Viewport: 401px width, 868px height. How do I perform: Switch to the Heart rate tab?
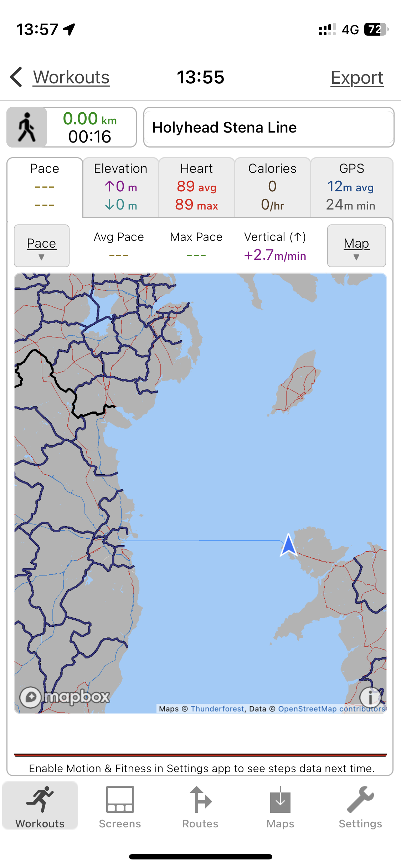196,187
